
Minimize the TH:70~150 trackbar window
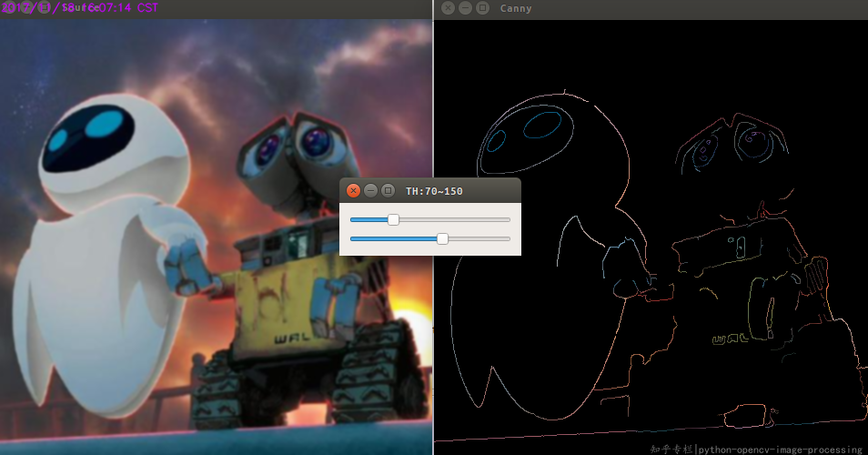pos(371,191)
